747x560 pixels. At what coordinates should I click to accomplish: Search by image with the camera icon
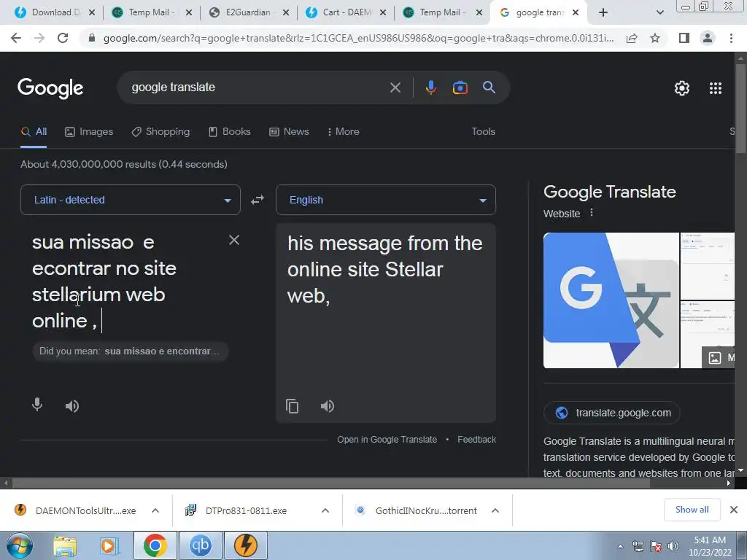460,87
